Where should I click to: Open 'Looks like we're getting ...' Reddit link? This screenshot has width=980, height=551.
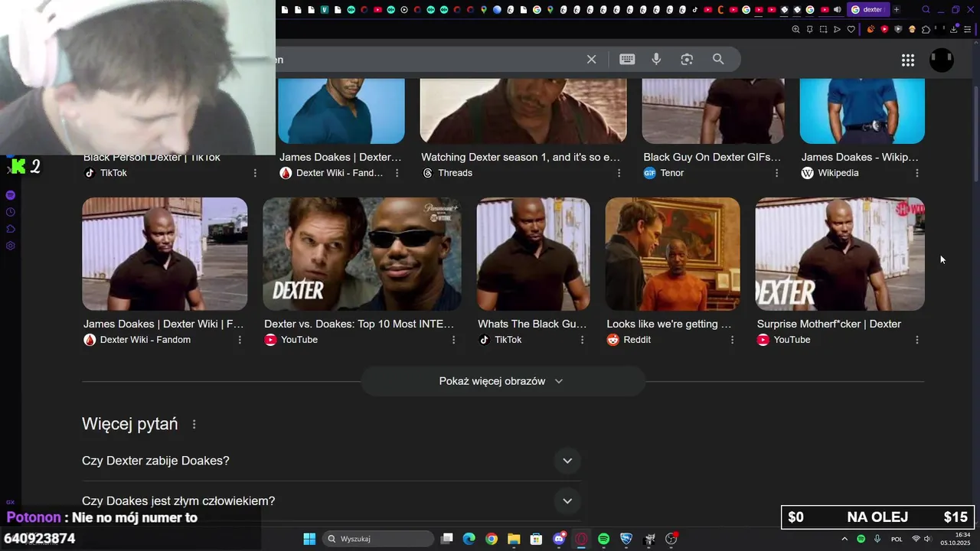coord(669,324)
